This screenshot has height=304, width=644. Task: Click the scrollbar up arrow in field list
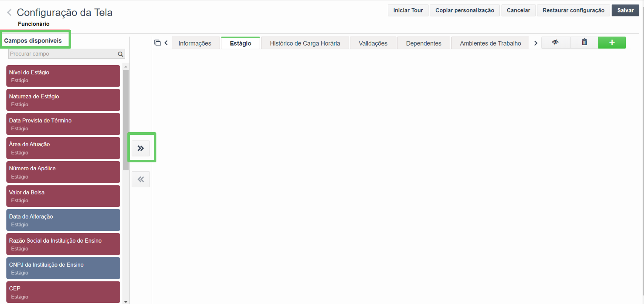point(126,67)
